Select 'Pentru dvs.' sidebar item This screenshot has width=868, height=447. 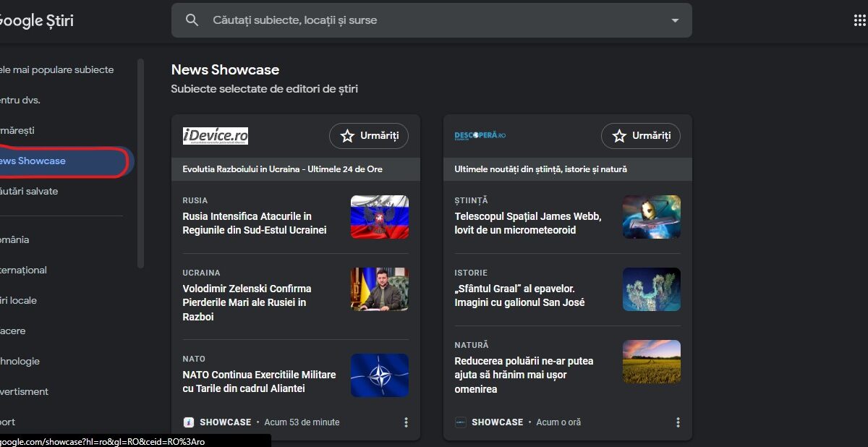point(20,101)
